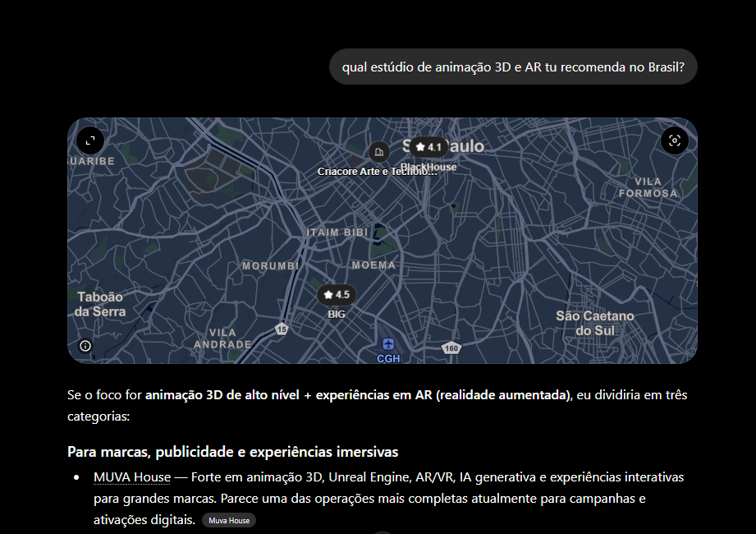Click the route 15 shield on map
756x534 pixels.
click(282, 329)
